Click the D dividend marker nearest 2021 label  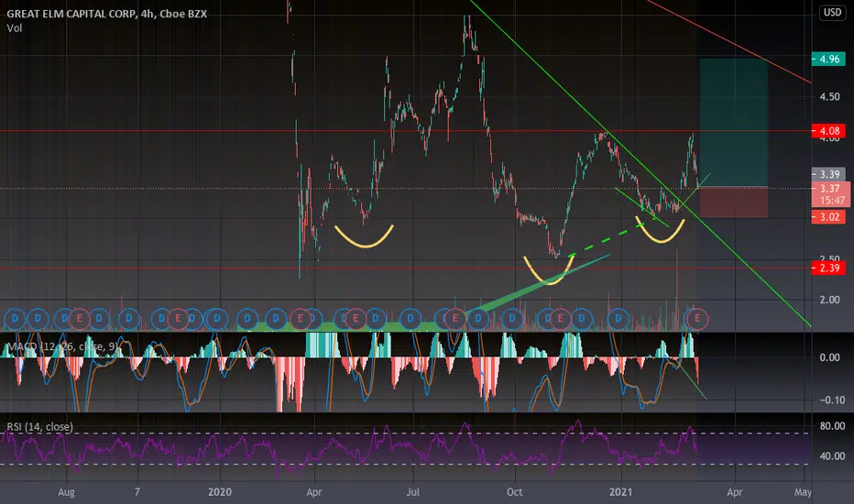coord(619,318)
